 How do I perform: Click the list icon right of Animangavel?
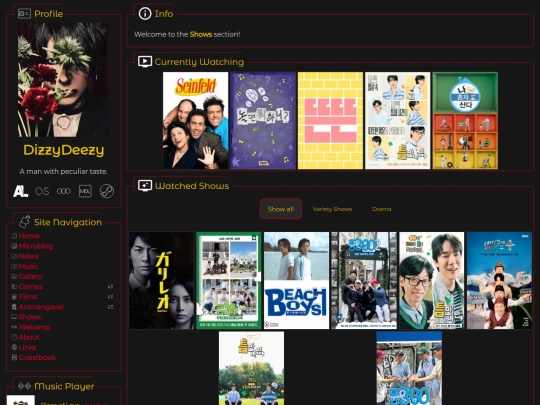pyautogui.click(x=110, y=307)
